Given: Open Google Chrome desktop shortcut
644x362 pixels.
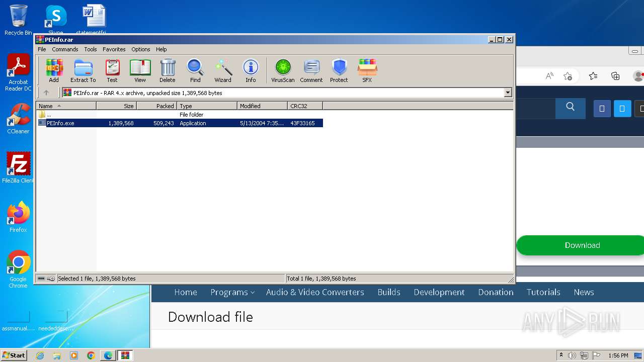Looking at the screenshot, I should (18, 269).
